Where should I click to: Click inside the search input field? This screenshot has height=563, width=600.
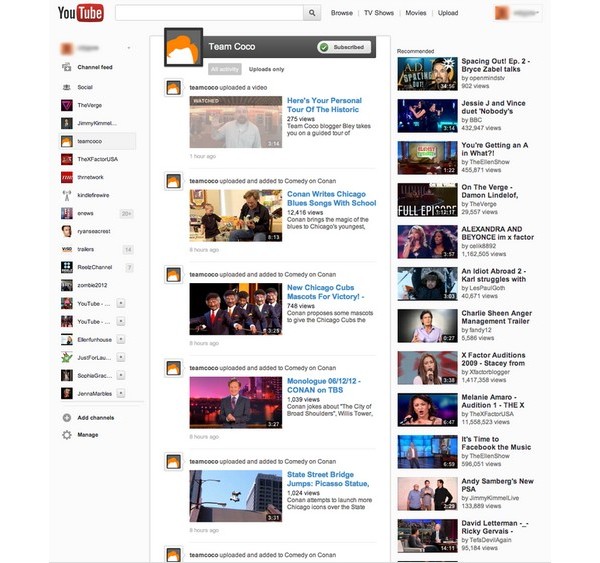[x=209, y=13]
